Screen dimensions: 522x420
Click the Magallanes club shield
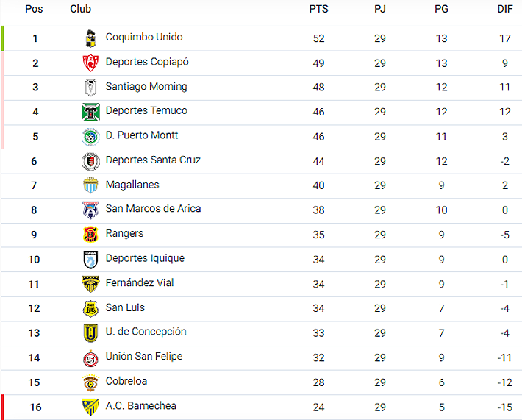tap(90, 185)
